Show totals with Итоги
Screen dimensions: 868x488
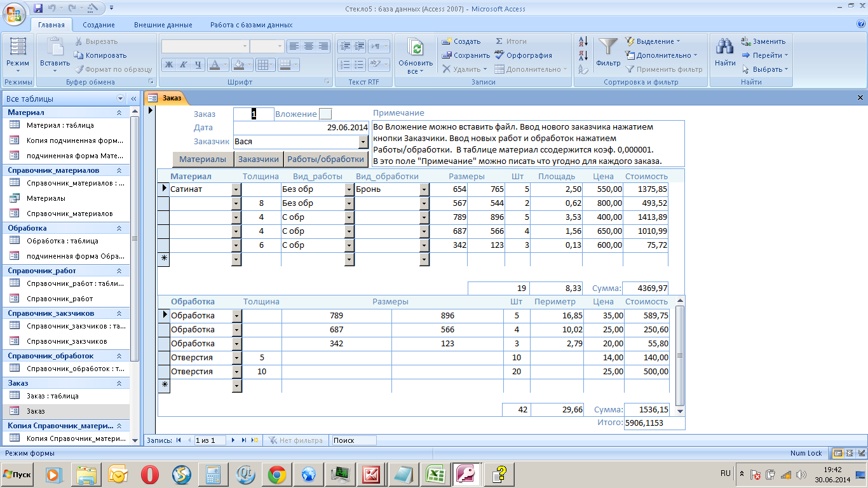click(510, 41)
